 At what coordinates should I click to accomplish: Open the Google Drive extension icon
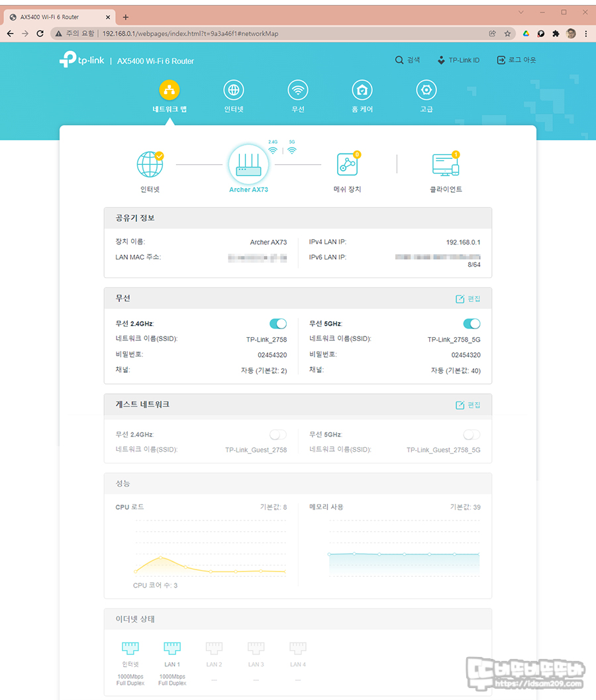526,34
